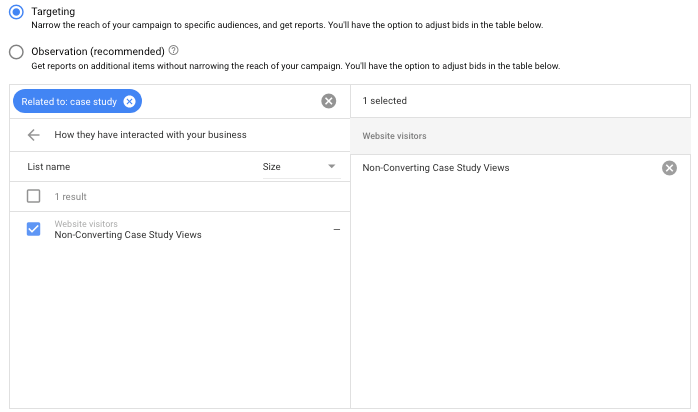The height and width of the screenshot is (412, 698).
Task: Remove the selected audience with the X icon
Action: (669, 168)
